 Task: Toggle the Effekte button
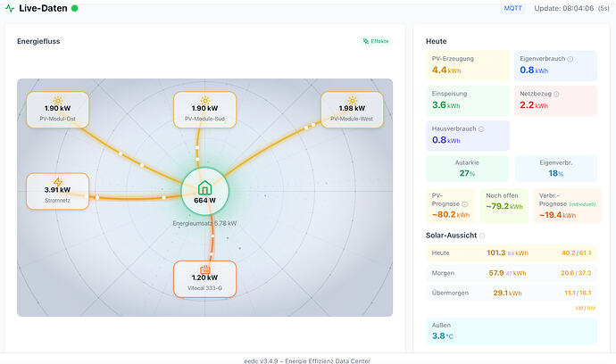[376, 41]
